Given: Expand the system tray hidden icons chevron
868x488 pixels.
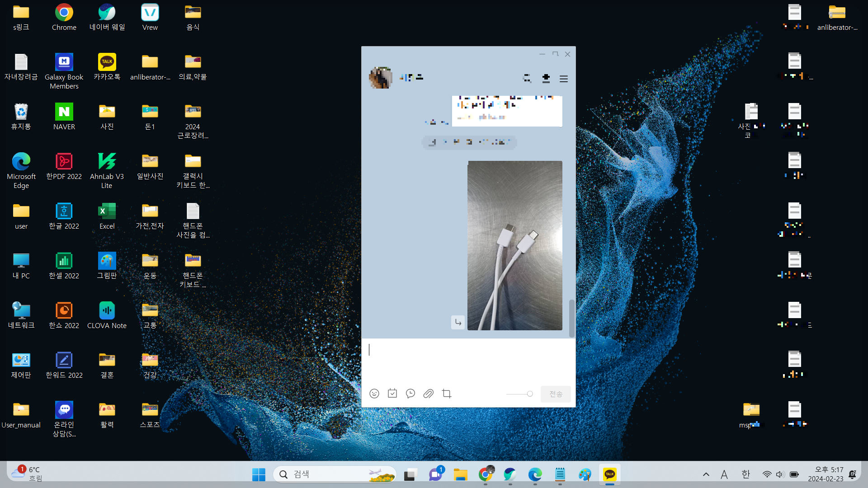Looking at the screenshot, I should 706,474.
